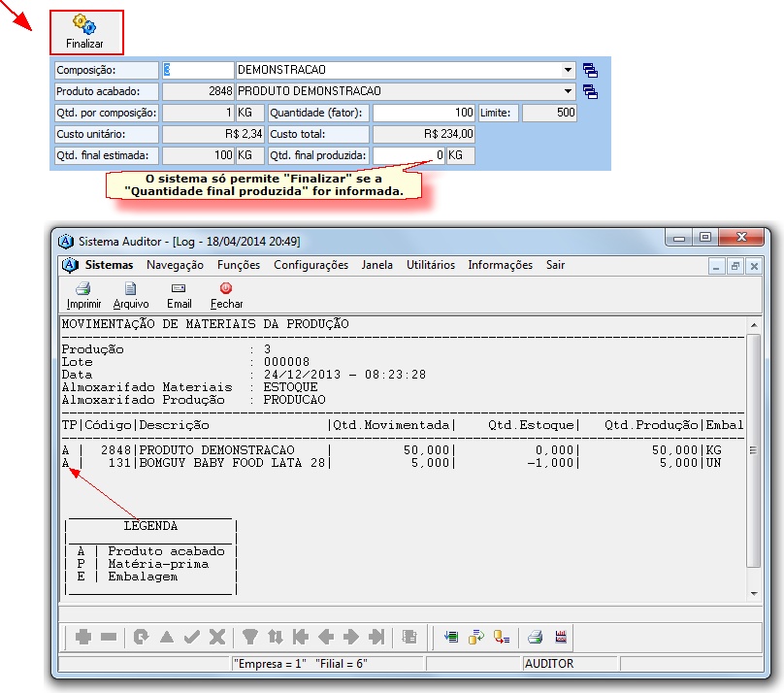784x693 pixels.
Task: Open the Utilitários menu
Action: pyautogui.click(x=430, y=265)
